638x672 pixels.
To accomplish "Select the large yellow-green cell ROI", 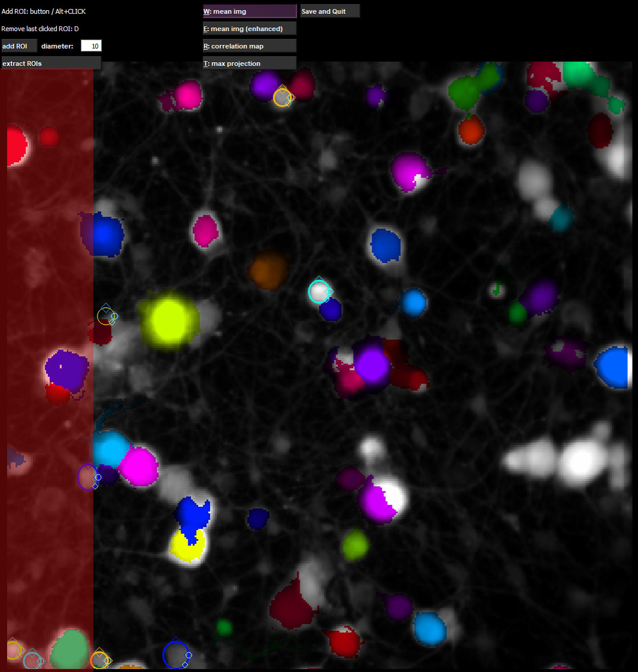I will click(x=169, y=320).
